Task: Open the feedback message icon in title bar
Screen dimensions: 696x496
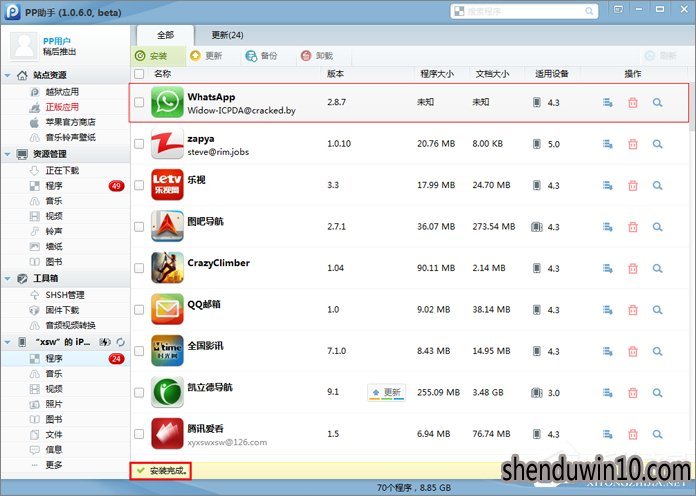Action: click(x=618, y=9)
